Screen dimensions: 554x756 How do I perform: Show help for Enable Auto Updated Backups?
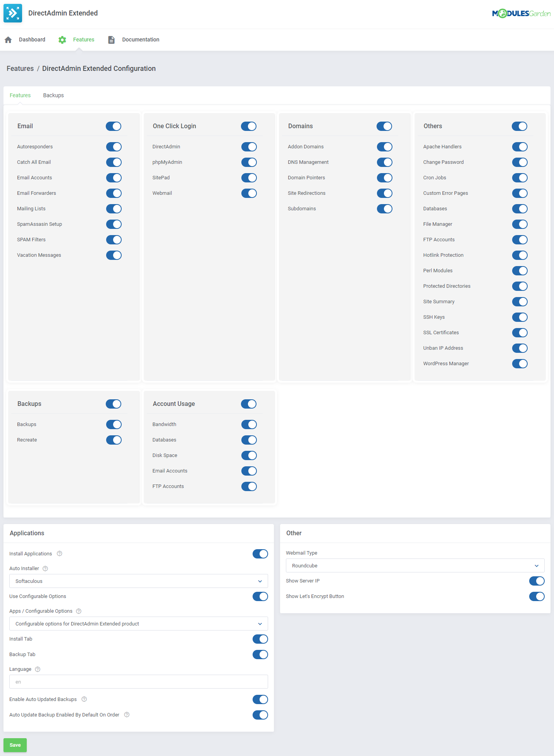[84, 699]
